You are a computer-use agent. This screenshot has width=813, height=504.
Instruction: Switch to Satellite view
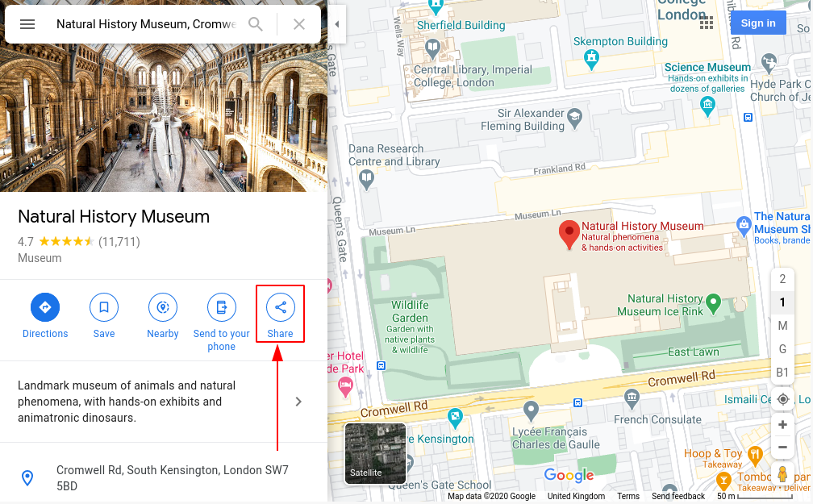point(375,453)
